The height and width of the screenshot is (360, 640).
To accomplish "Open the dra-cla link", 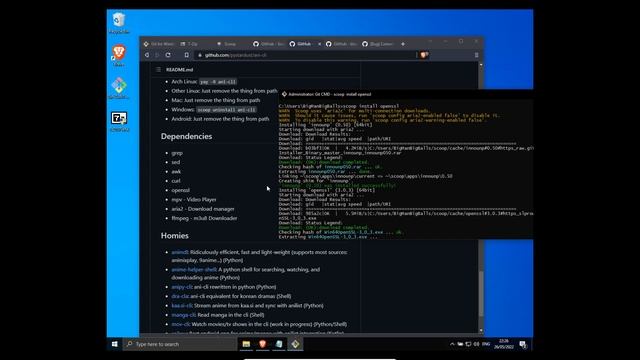I will 180,296.
